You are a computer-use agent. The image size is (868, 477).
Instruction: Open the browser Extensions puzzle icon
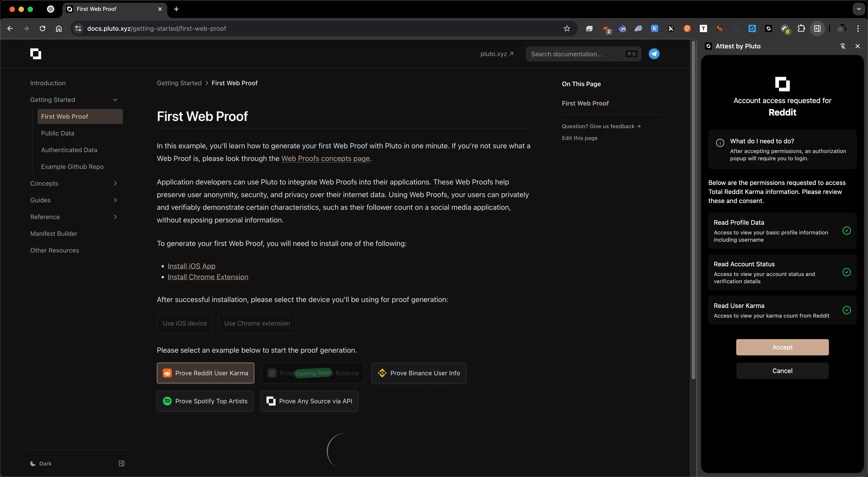point(802,28)
